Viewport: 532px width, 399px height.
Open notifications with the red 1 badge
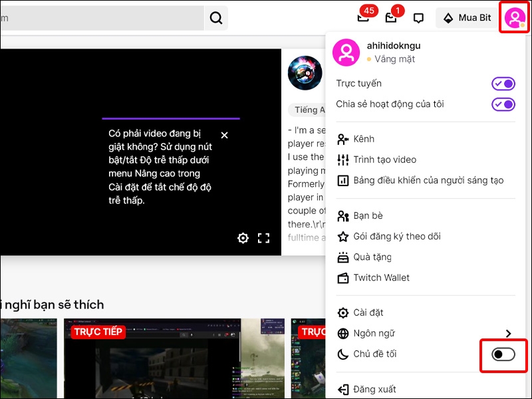(392, 18)
